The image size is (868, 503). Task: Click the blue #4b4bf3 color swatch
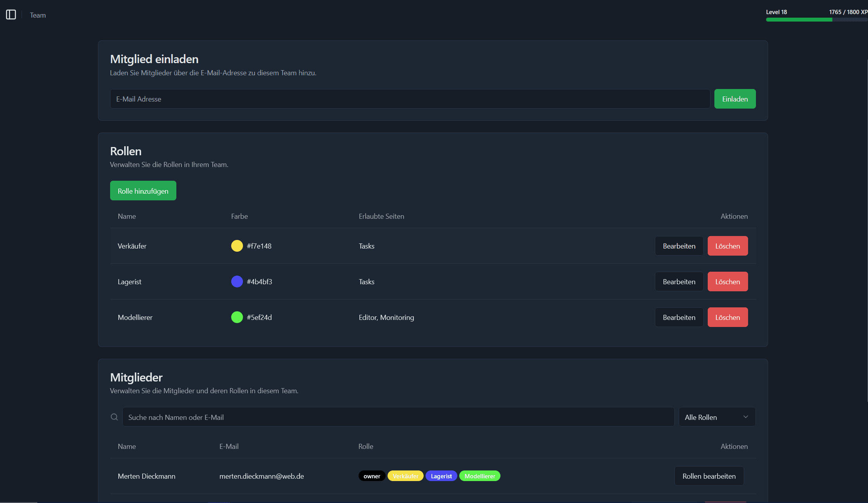(237, 281)
